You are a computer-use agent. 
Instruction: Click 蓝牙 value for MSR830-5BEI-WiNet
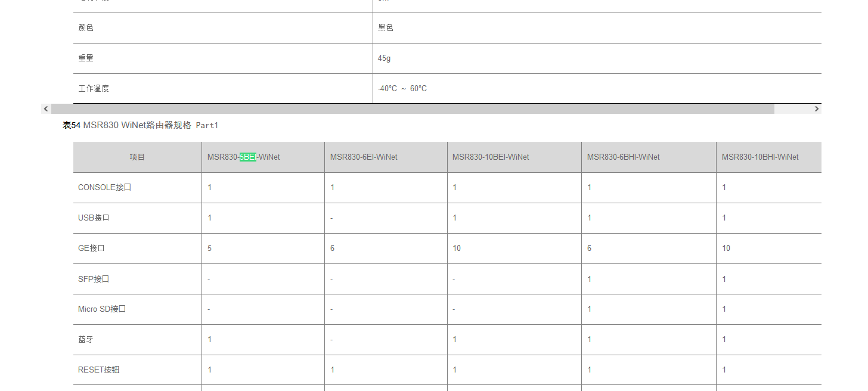(x=210, y=340)
